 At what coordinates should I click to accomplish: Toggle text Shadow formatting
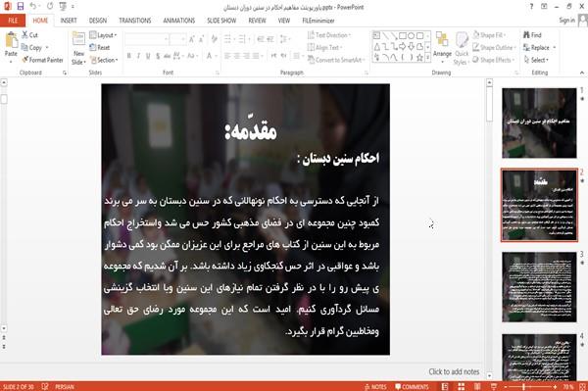pos(158,56)
